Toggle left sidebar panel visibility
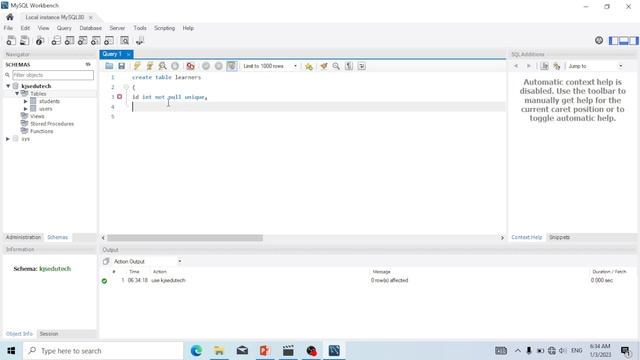Image resolution: width=640 pixels, height=360 pixels. point(613,40)
